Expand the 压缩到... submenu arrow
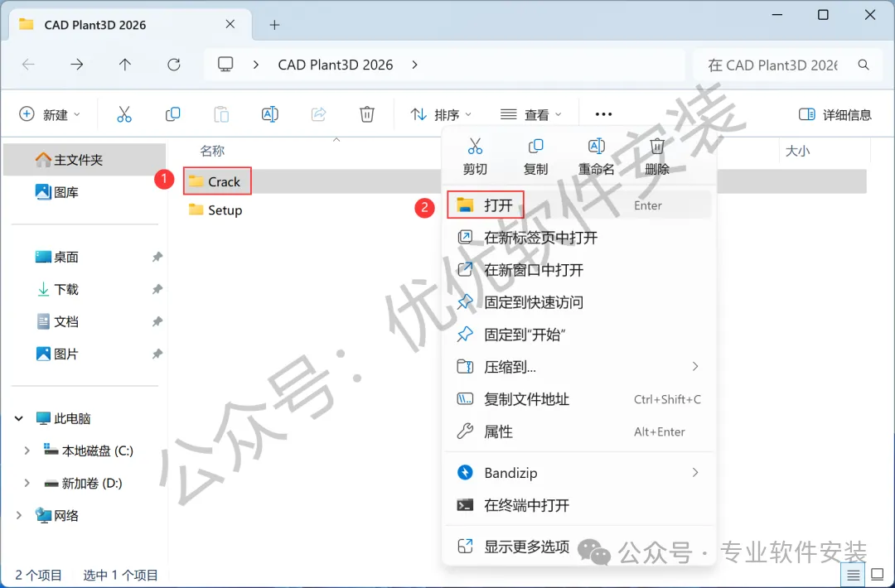 pyautogui.click(x=695, y=366)
